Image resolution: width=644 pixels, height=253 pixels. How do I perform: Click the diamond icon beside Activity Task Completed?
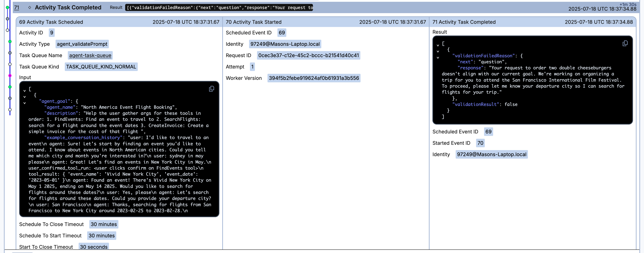click(x=30, y=7)
